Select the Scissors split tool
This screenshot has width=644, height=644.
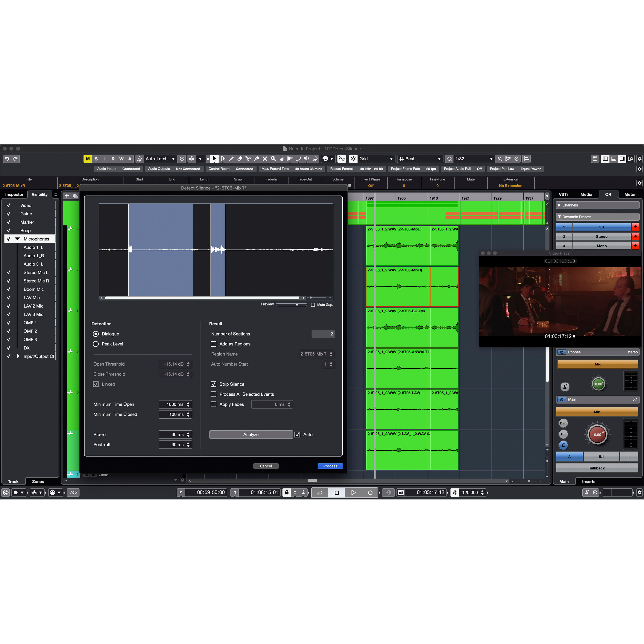click(x=248, y=159)
